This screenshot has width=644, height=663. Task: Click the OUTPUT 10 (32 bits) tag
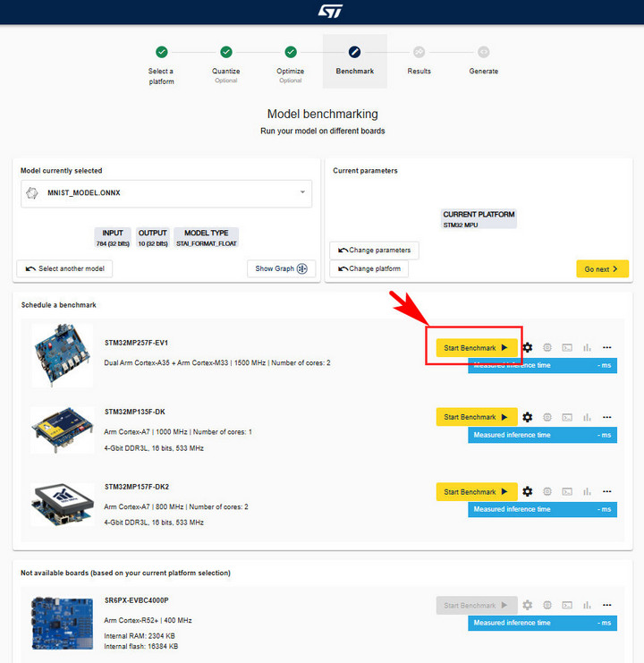(x=153, y=238)
